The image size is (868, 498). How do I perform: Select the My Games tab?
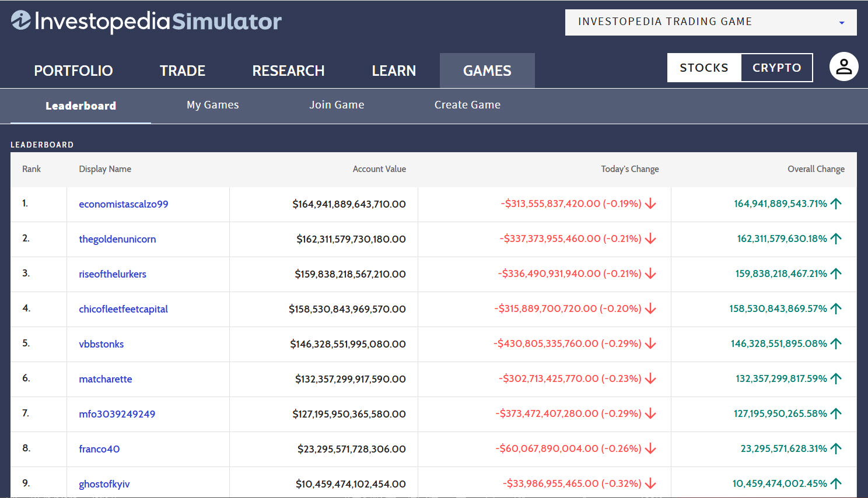(x=212, y=105)
